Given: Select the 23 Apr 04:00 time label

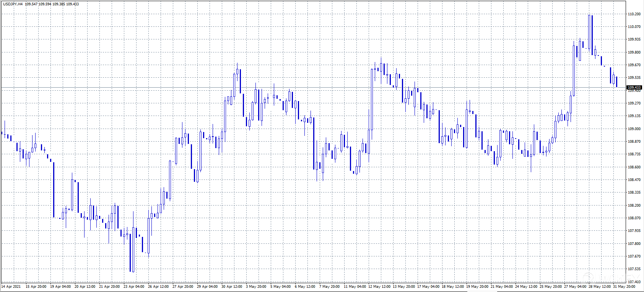Looking at the screenshot, I should [x=134, y=287].
